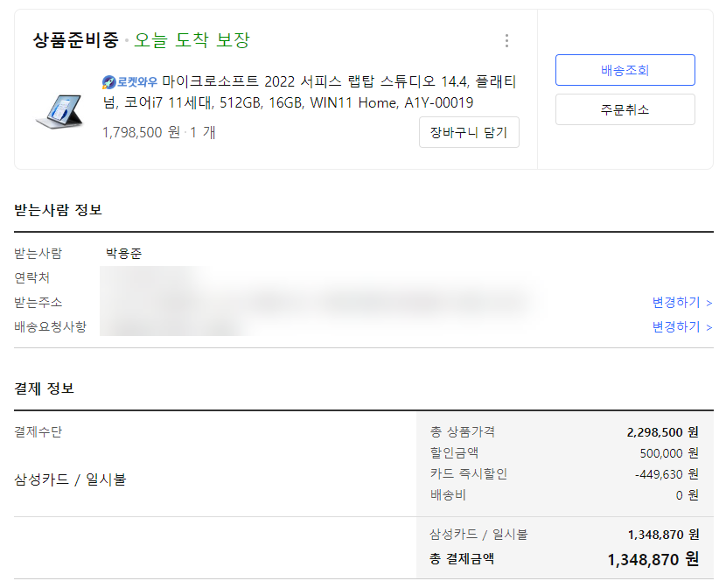Click the bold 총 결제금액 amount 1,348,870 원
Viewport: 726px width, 588px height.
pos(653,559)
